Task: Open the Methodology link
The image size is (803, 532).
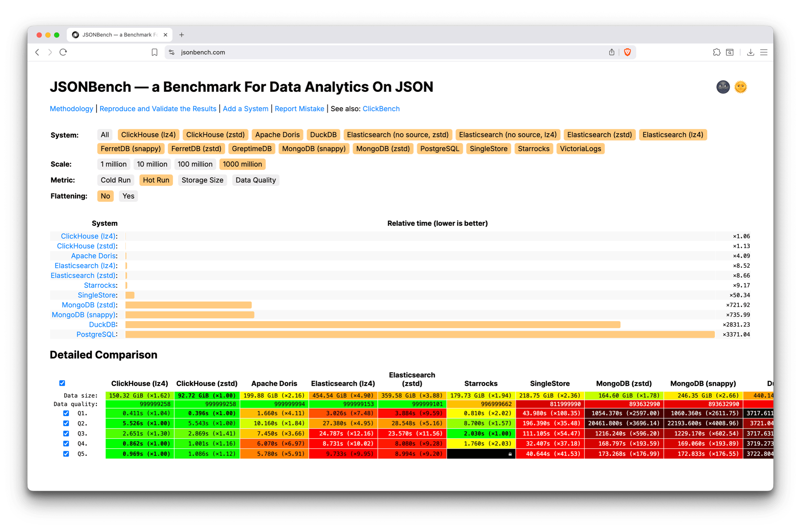Action: coord(71,109)
